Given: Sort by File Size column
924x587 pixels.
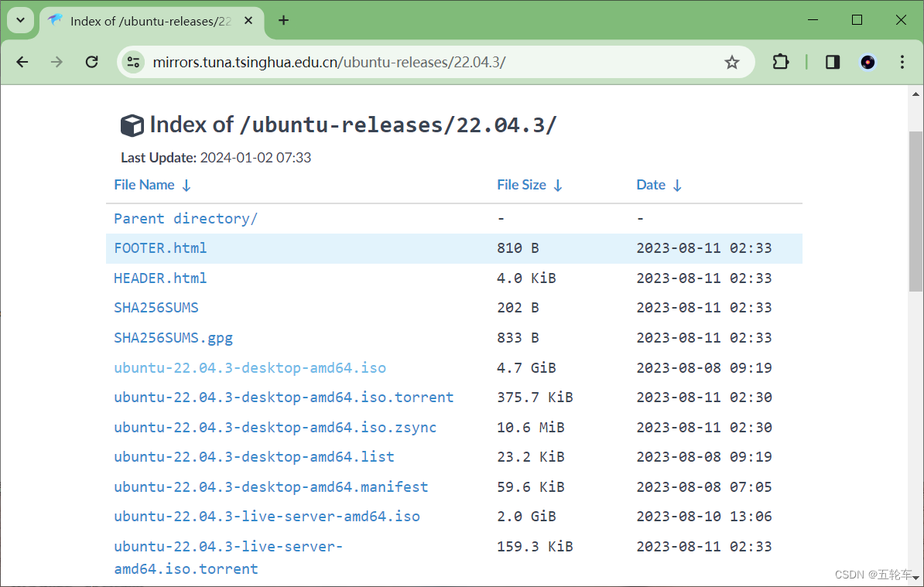Looking at the screenshot, I should 522,185.
